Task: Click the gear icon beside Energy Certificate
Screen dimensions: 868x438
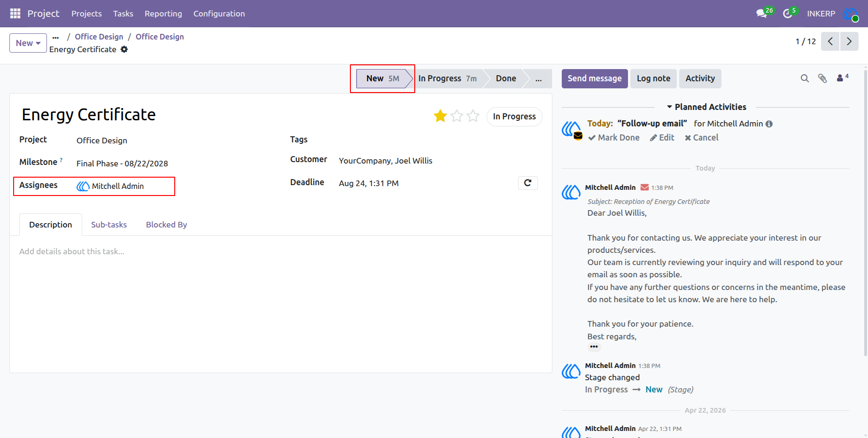Action: point(124,49)
